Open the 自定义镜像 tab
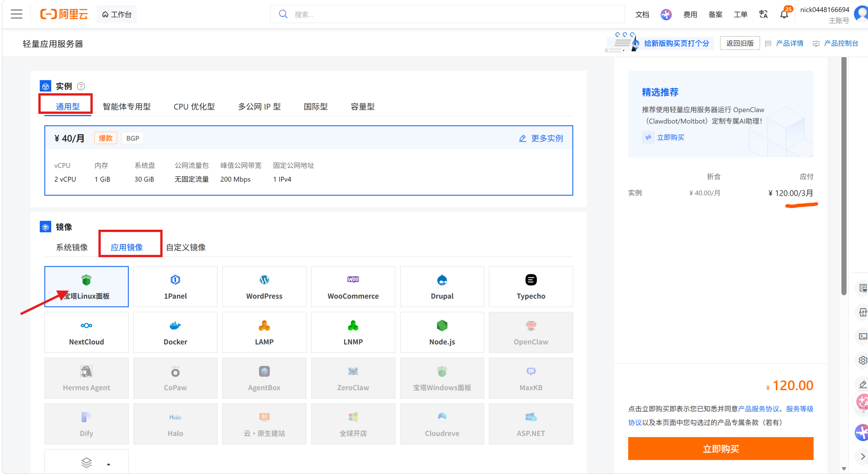The width and height of the screenshot is (868, 474). [x=186, y=247]
